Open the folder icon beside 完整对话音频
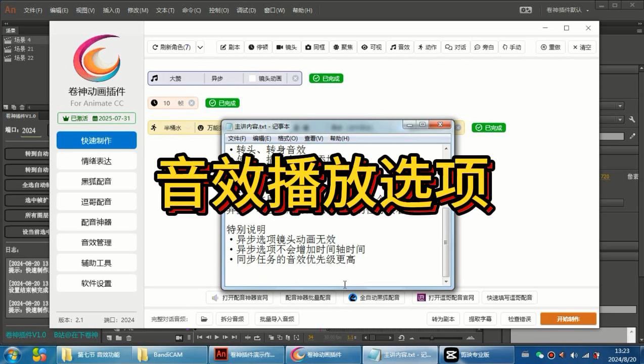The width and height of the screenshot is (644, 364). pyautogui.click(x=204, y=318)
